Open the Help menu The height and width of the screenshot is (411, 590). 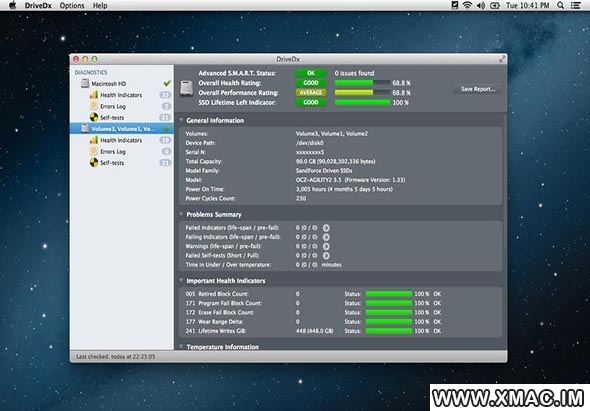click(100, 6)
